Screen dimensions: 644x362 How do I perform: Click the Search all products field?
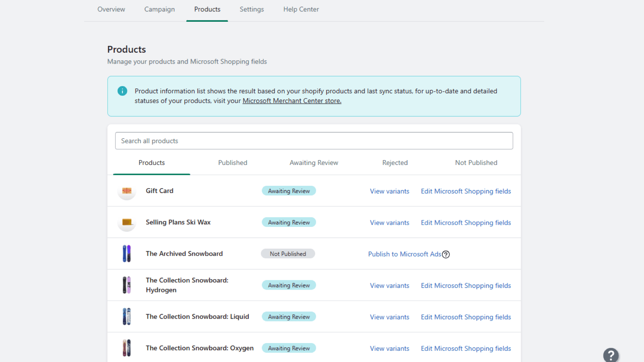click(314, 141)
